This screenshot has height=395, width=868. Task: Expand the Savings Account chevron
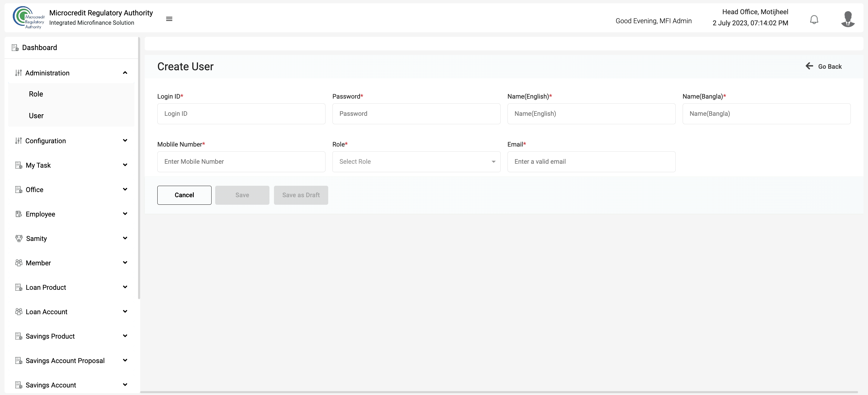(x=125, y=385)
